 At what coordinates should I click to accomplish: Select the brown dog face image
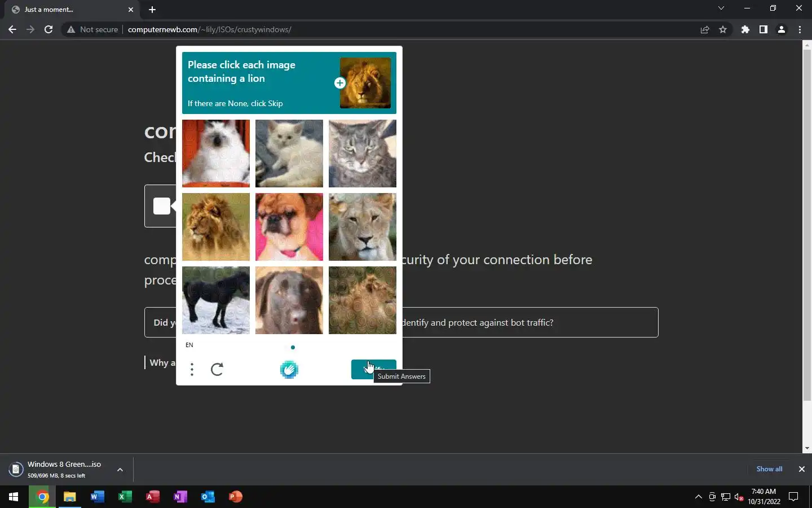tap(289, 300)
